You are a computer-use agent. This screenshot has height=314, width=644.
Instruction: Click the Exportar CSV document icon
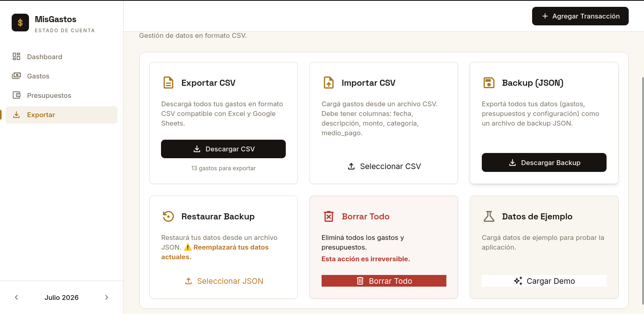point(168,83)
